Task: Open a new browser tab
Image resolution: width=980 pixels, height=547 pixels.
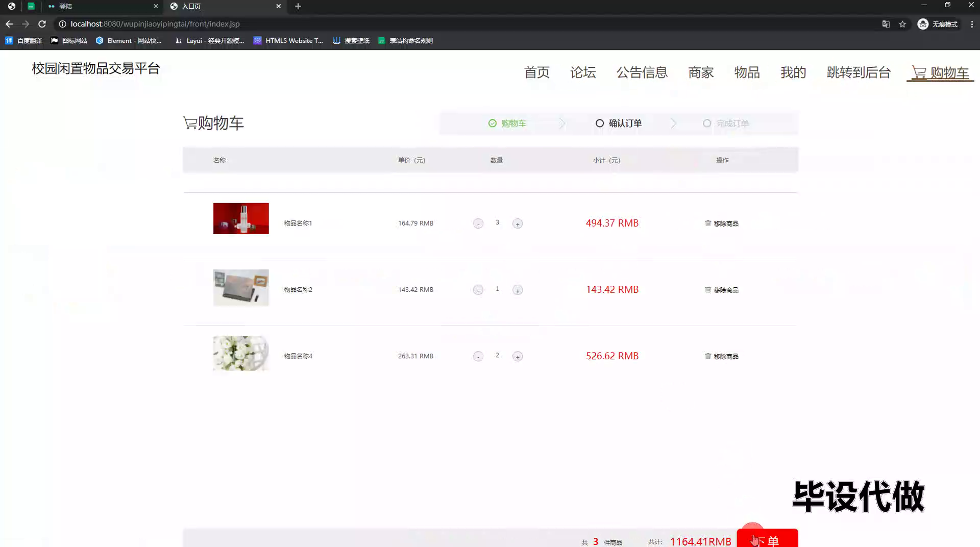Action: point(298,6)
